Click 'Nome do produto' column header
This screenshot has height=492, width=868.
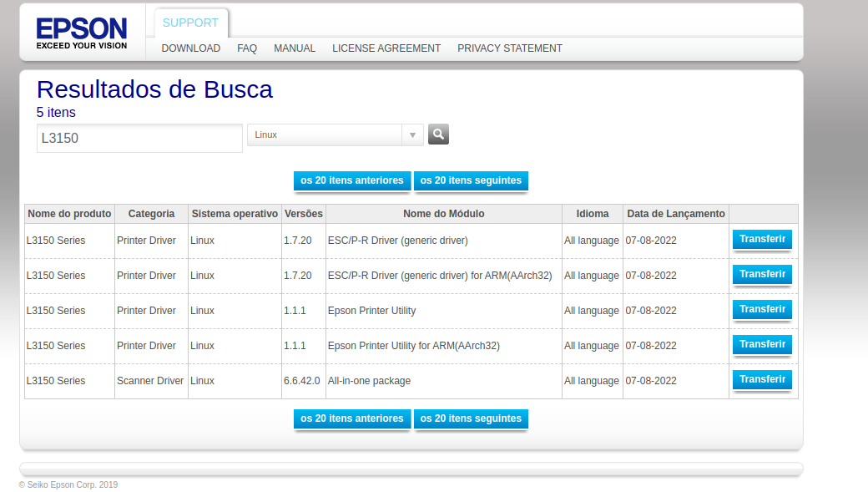click(x=70, y=214)
